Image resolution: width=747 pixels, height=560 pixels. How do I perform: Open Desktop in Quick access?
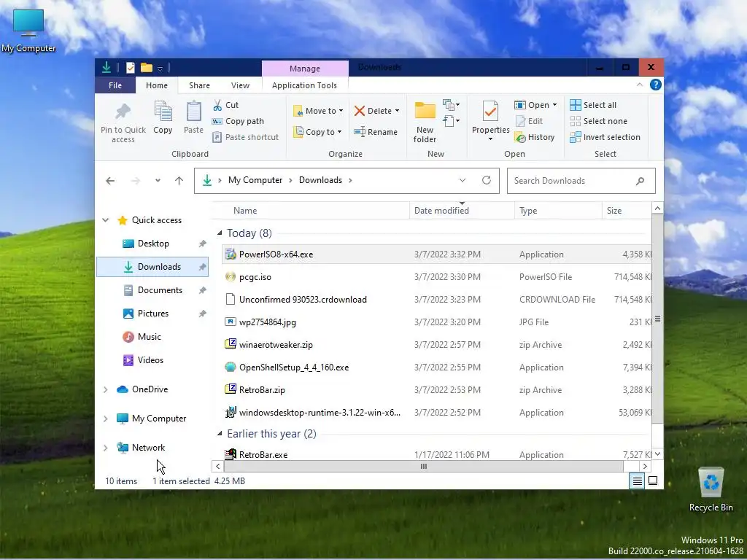coord(153,244)
